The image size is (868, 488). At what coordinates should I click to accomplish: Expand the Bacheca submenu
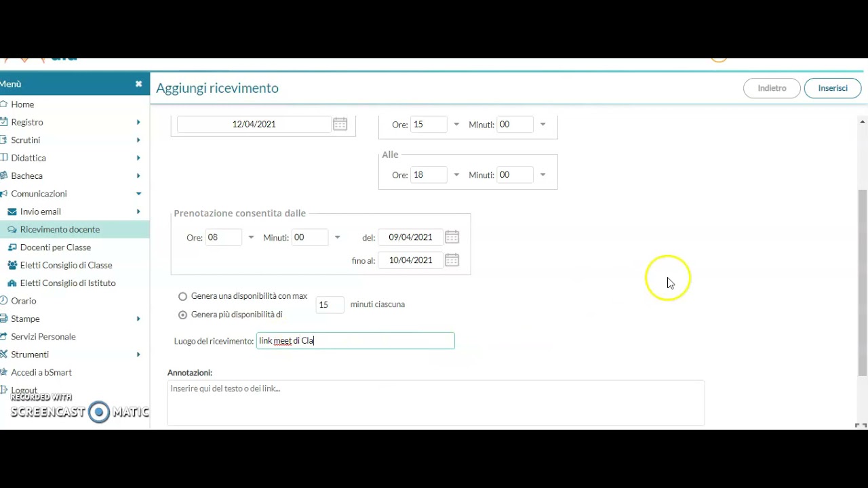coord(138,176)
